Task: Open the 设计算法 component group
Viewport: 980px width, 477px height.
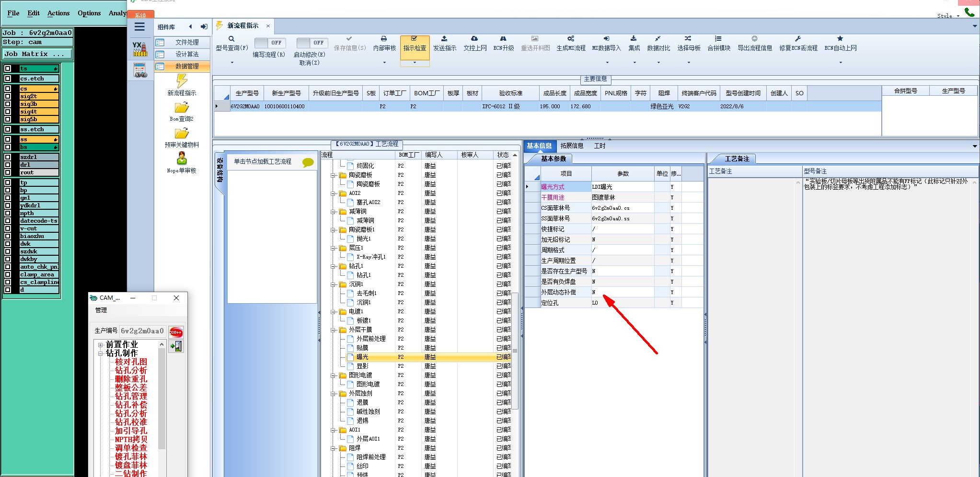Action: (x=183, y=54)
